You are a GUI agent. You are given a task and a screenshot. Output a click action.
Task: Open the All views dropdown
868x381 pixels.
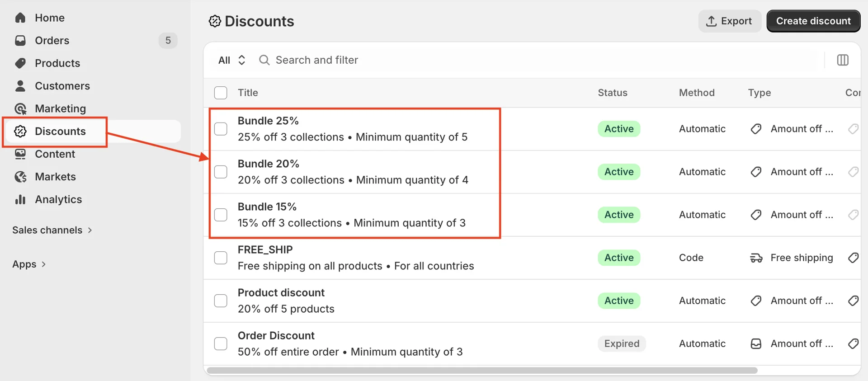pyautogui.click(x=231, y=60)
